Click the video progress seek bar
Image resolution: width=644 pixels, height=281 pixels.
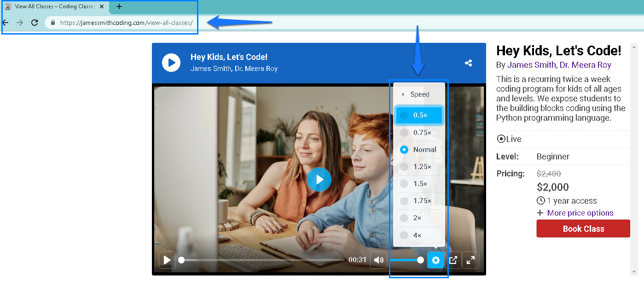pos(262,260)
